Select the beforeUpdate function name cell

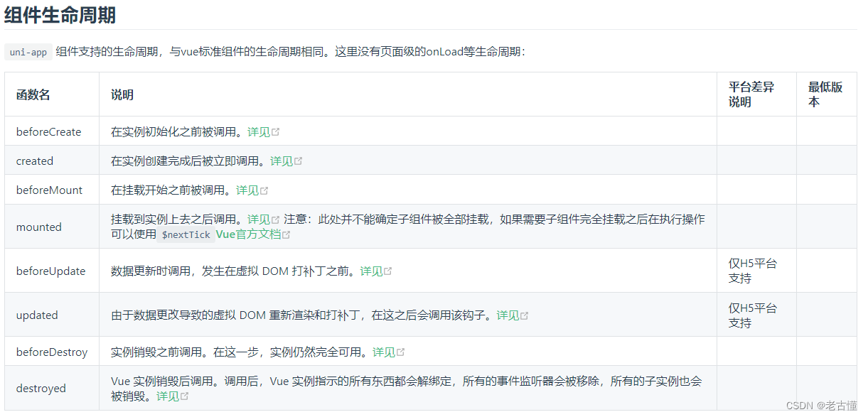click(51, 271)
